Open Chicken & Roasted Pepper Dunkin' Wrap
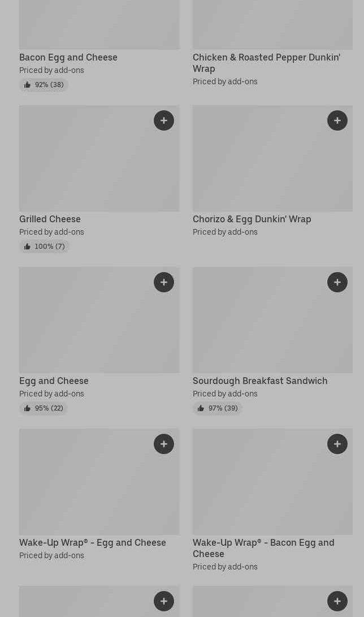Viewport: 364px width, 617px height. (266, 63)
